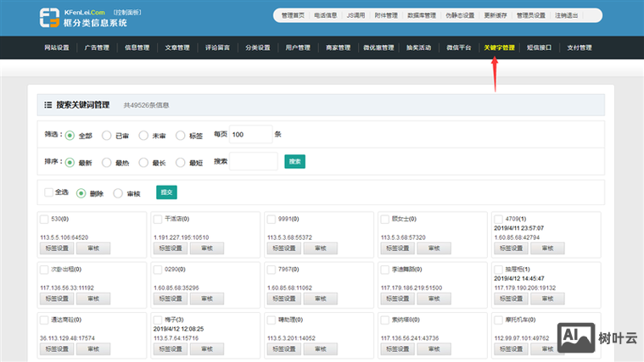Viewport: 644px width, 362px height.
Task: Click the KFenLei.Com logo icon
Action: [x=50, y=17]
